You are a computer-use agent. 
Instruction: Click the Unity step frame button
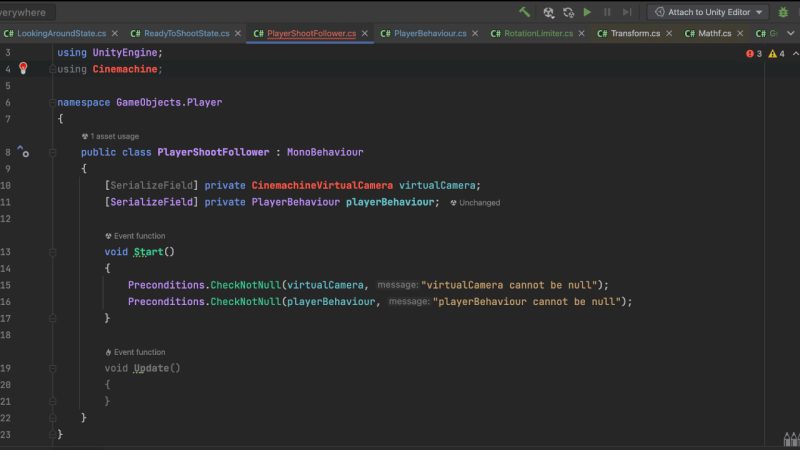tap(627, 12)
